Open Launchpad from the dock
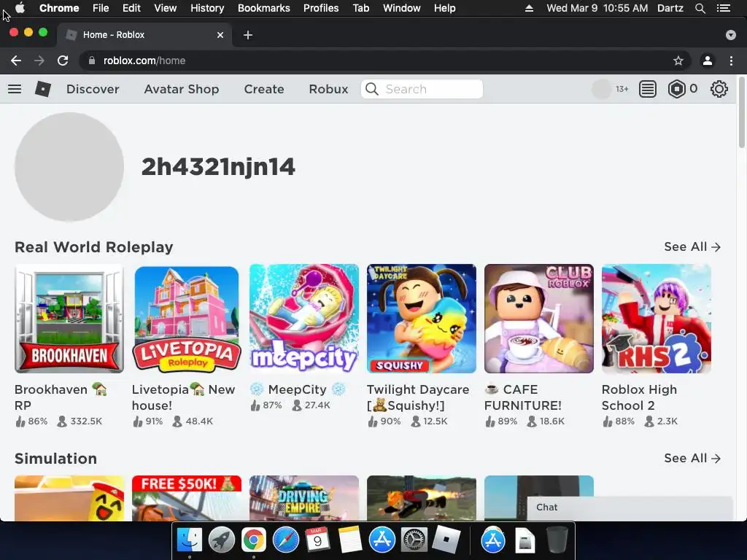747x560 pixels. pos(221,540)
